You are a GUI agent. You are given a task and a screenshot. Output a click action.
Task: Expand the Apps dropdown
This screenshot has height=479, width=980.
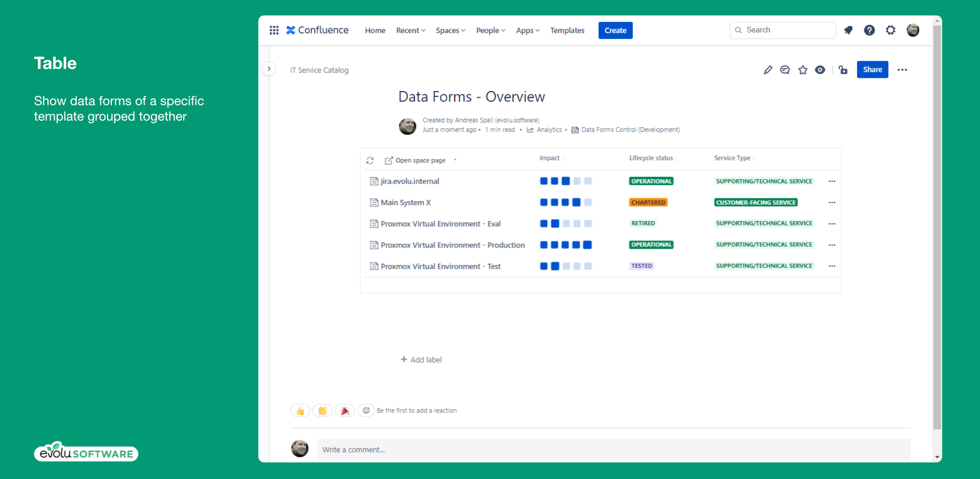(x=528, y=30)
